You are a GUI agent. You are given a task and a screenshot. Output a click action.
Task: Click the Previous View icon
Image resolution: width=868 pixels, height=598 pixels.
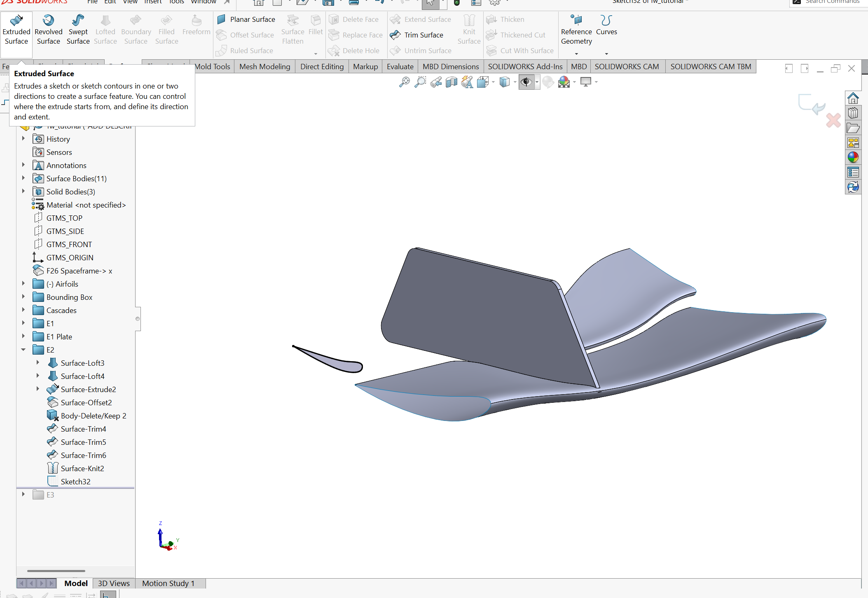(436, 82)
